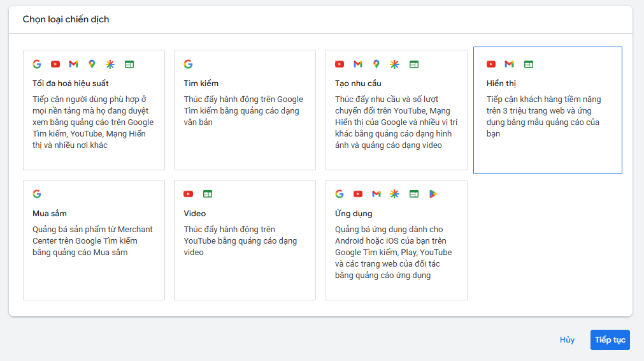Click Hiển thị description about 3 triệu trang web
The height and width of the screenshot is (361, 644).
click(x=544, y=116)
